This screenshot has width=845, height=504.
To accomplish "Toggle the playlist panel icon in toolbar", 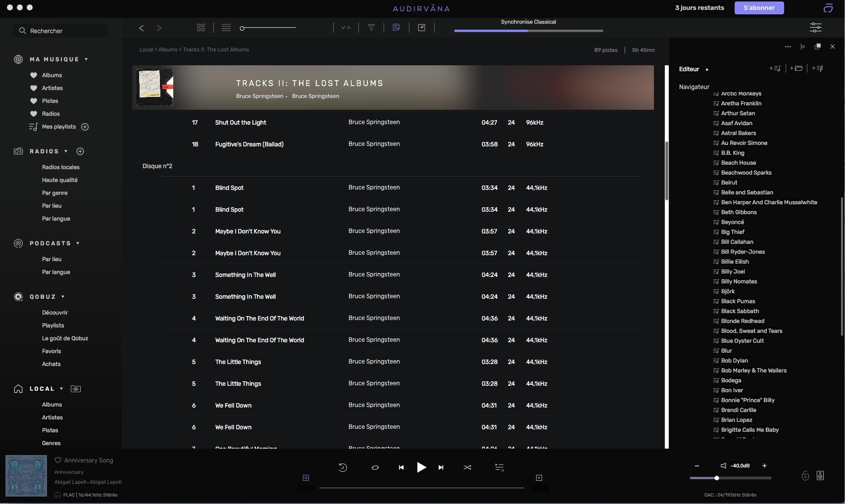I will click(397, 28).
